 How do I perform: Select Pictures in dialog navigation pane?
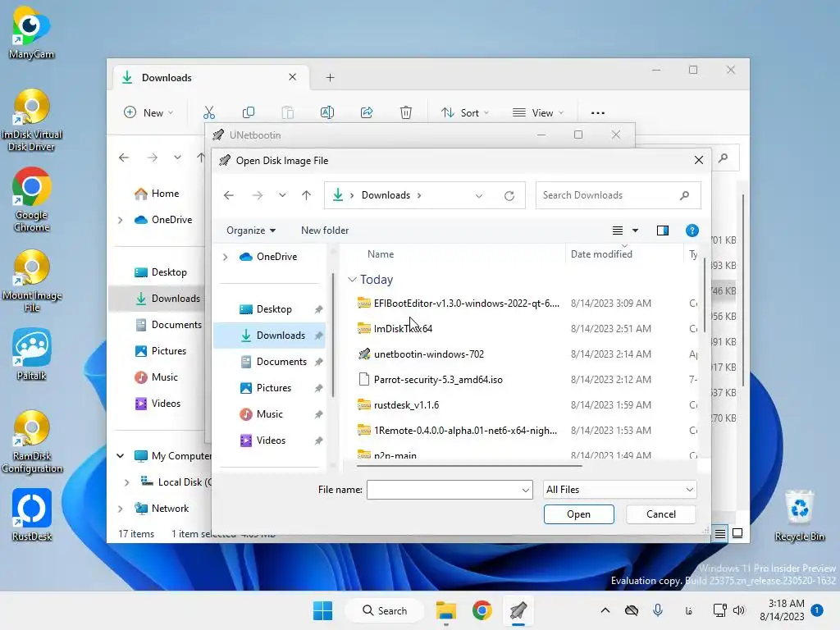click(273, 388)
